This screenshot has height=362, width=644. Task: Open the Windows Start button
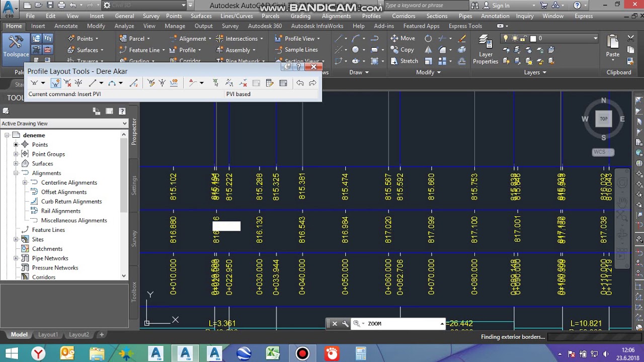click(x=11, y=353)
